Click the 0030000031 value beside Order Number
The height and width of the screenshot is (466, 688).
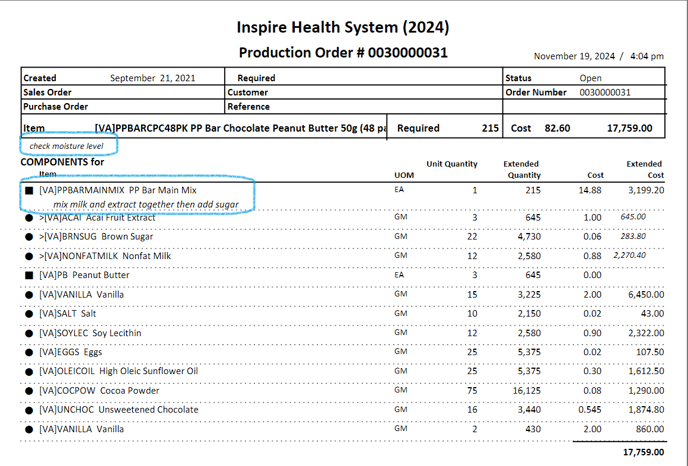(605, 93)
